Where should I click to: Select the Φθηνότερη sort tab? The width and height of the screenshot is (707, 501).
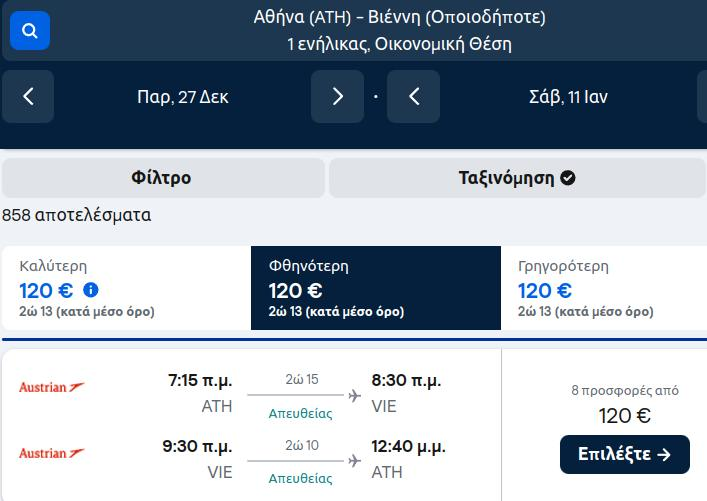[x=376, y=288]
